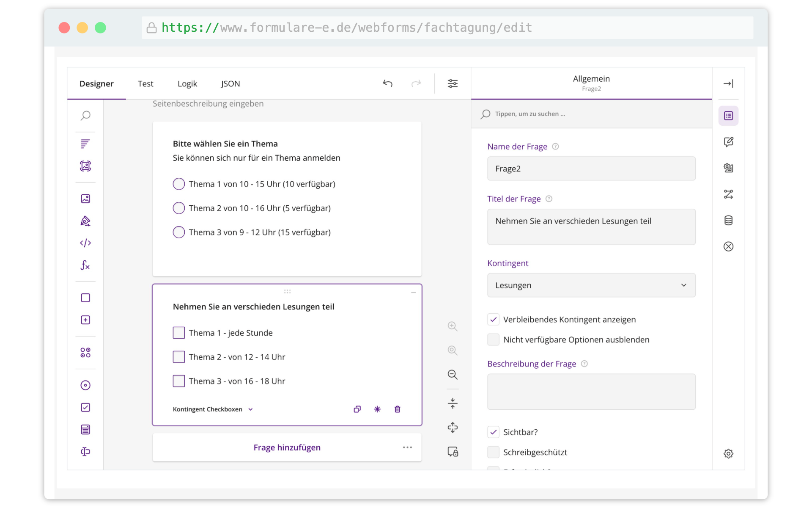Viewport: 812px width, 508px height.
Task: Select the panel square tool in toolbox
Action: pos(85,298)
